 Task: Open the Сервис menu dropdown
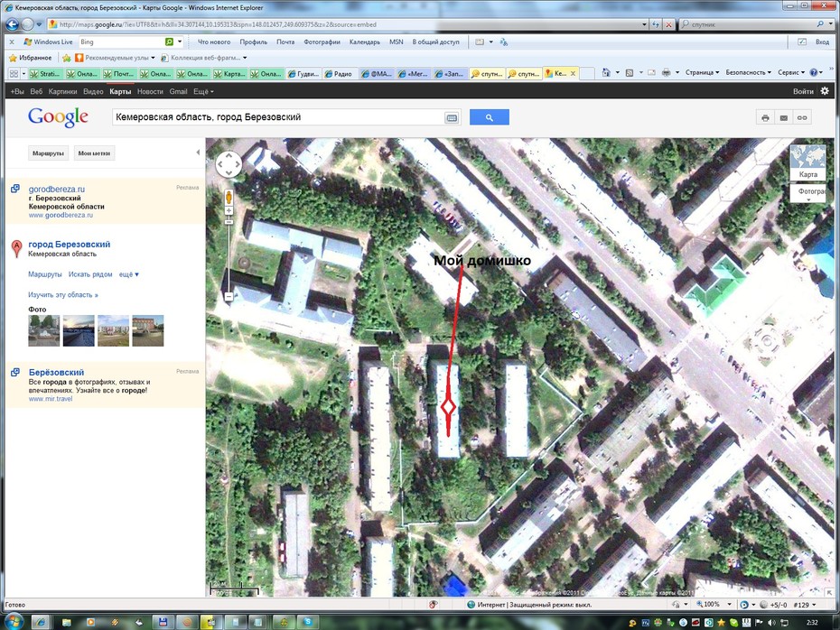(790, 72)
